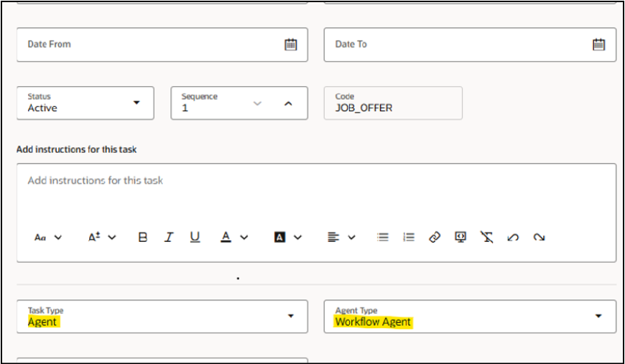Viewport: 625px width, 364px height.
Task: Click the text alignment icon
Action: (333, 238)
